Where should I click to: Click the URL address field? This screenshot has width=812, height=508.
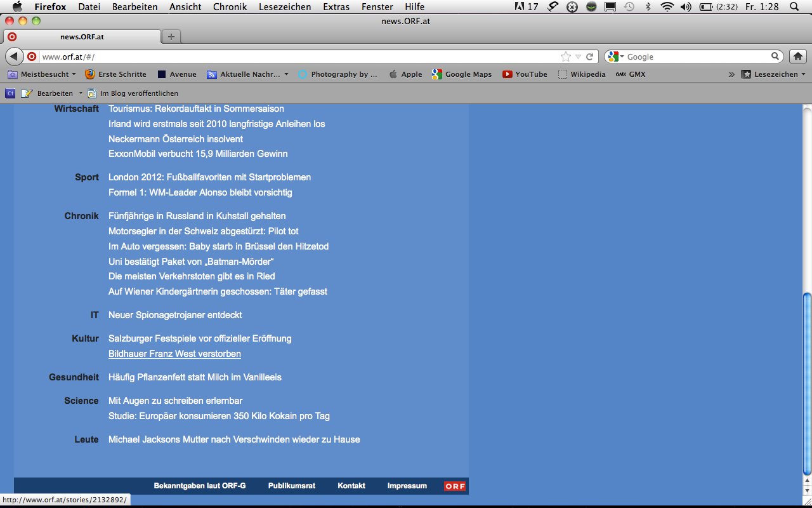(298, 57)
